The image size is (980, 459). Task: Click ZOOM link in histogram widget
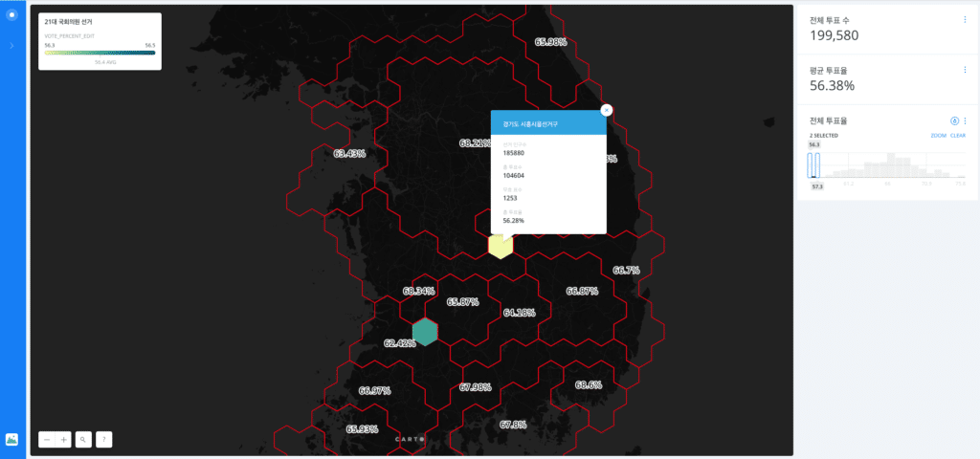pyautogui.click(x=938, y=136)
